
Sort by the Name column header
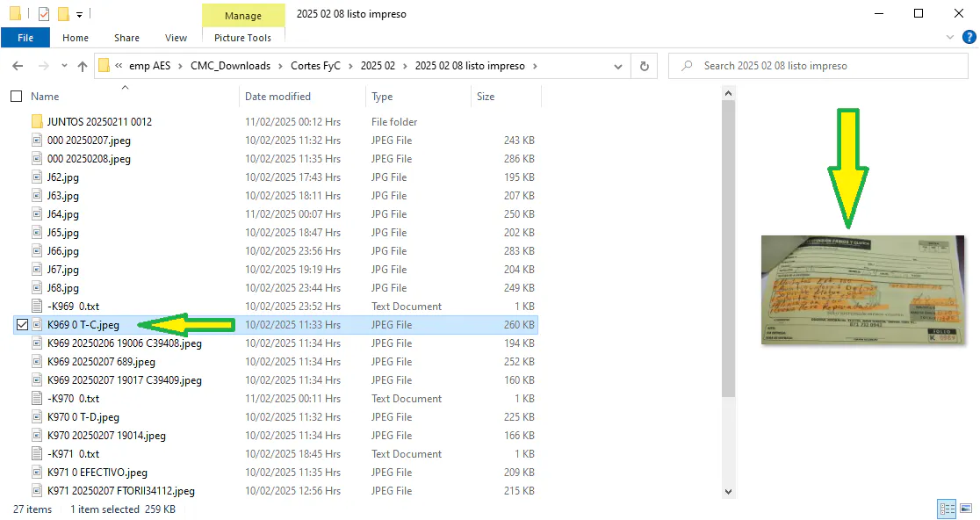click(x=45, y=97)
